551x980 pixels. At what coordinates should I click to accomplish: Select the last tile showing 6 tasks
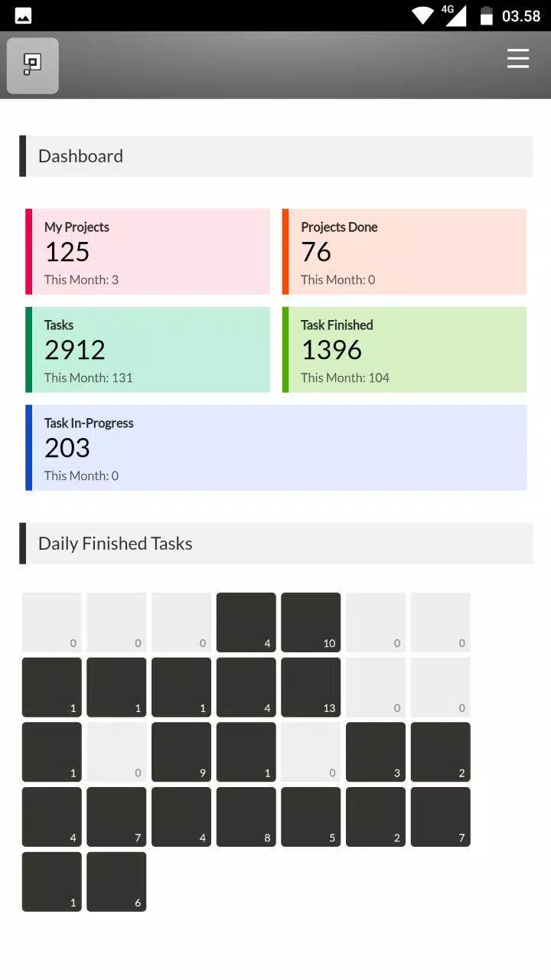pos(116,882)
